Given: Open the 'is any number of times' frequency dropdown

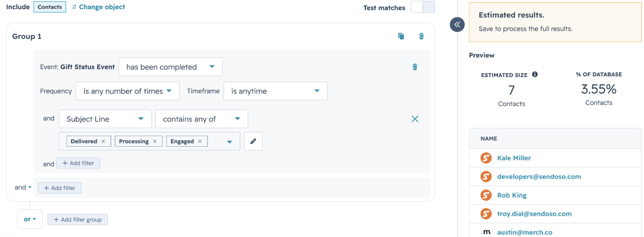Looking at the screenshot, I should 128,91.
